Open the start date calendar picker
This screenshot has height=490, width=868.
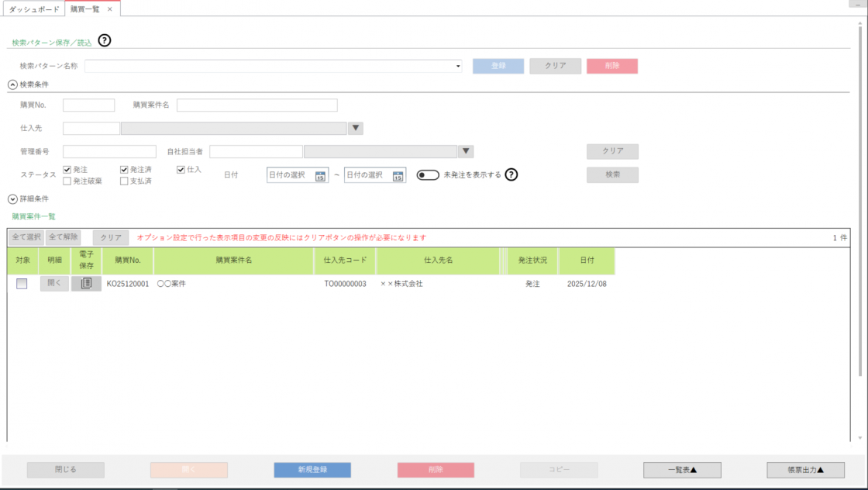[320, 176]
